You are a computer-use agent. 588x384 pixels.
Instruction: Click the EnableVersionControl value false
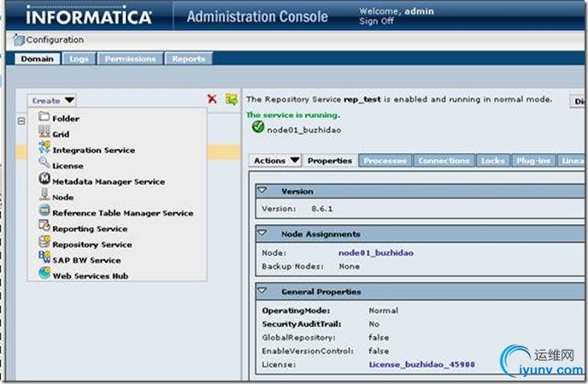pyautogui.click(x=379, y=351)
